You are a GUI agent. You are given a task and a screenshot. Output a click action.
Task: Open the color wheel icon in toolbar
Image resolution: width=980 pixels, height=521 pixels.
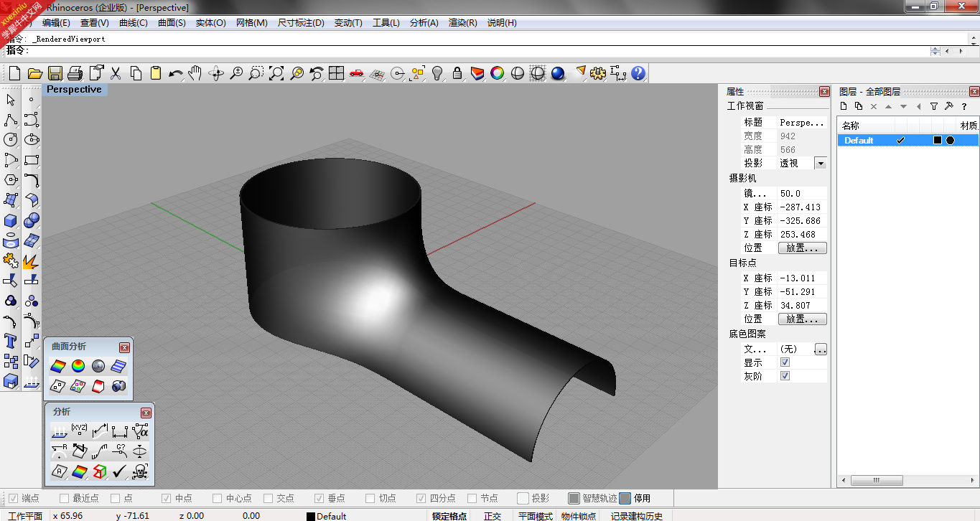(497, 73)
